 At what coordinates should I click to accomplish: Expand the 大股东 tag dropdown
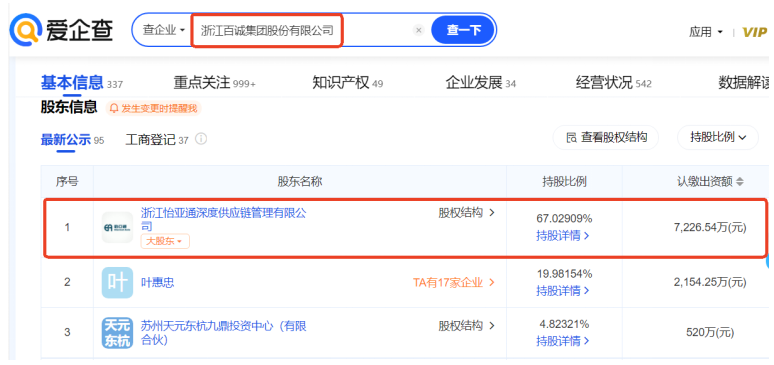tap(165, 241)
